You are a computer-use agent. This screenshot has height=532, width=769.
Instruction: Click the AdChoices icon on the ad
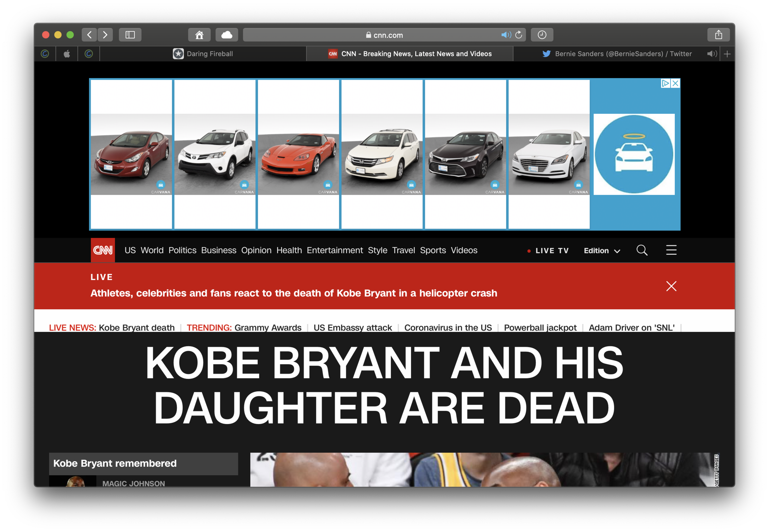pos(665,83)
